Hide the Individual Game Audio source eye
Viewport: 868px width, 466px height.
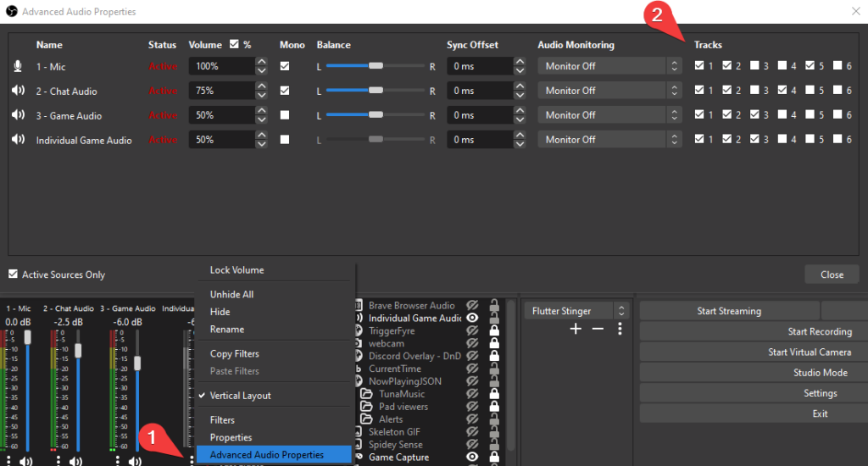[x=472, y=318]
